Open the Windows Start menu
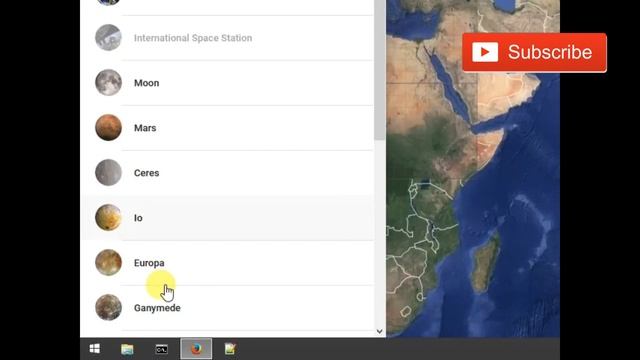 (95, 349)
